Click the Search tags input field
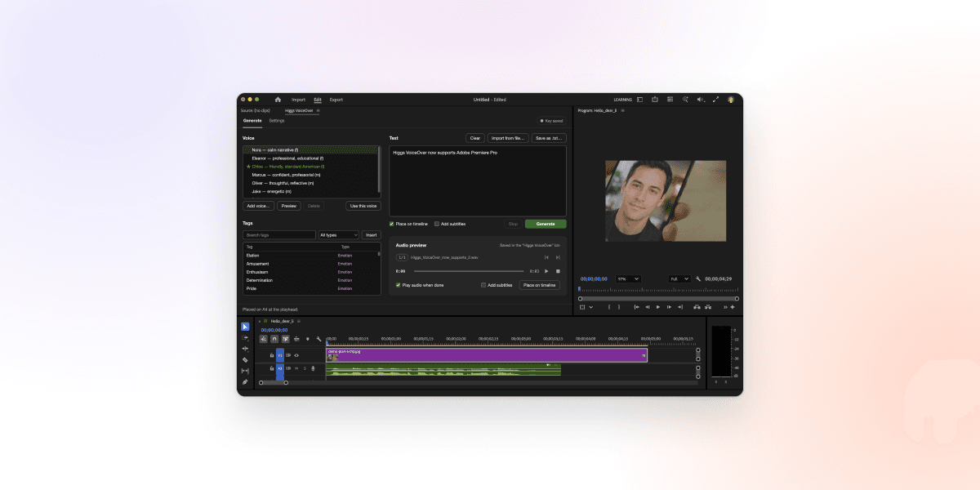 coord(279,235)
